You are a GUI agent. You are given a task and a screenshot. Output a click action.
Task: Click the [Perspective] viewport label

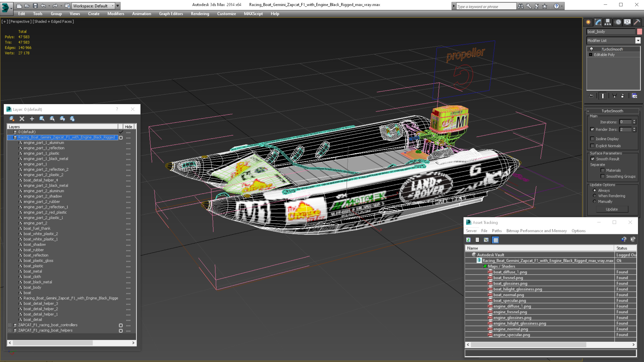(x=20, y=21)
